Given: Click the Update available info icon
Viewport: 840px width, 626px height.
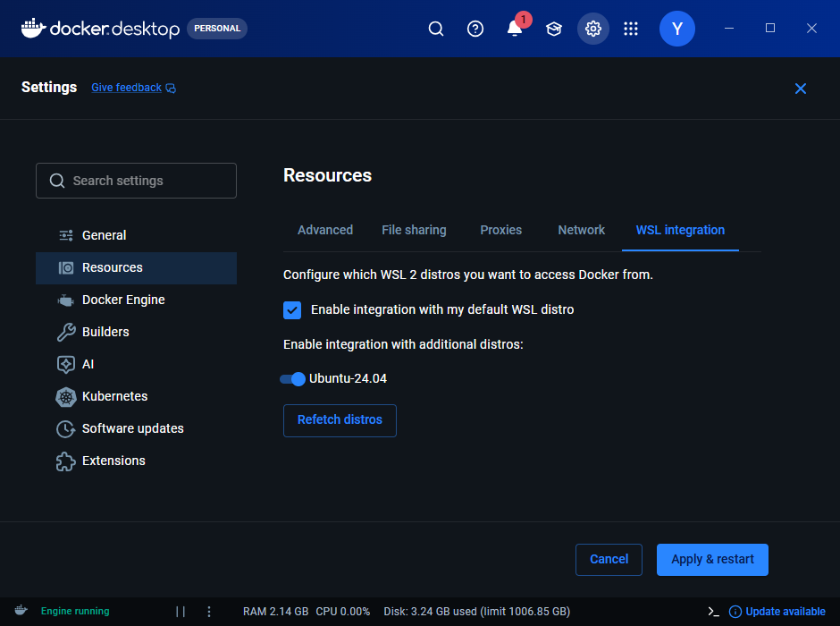Looking at the screenshot, I should [735, 612].
